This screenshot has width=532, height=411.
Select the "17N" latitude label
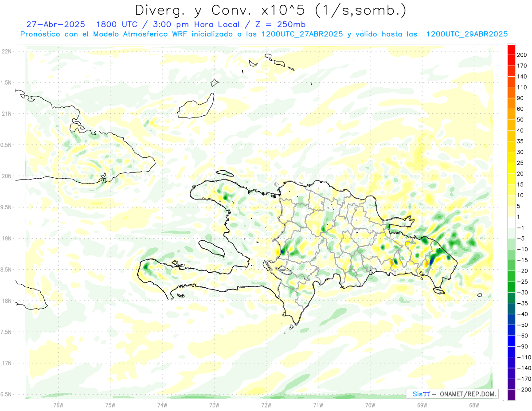(x=6, y=363)
